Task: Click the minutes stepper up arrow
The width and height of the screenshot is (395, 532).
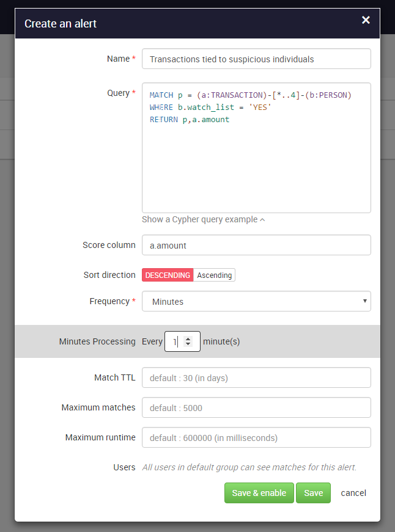Action: [x=188, y=338]
